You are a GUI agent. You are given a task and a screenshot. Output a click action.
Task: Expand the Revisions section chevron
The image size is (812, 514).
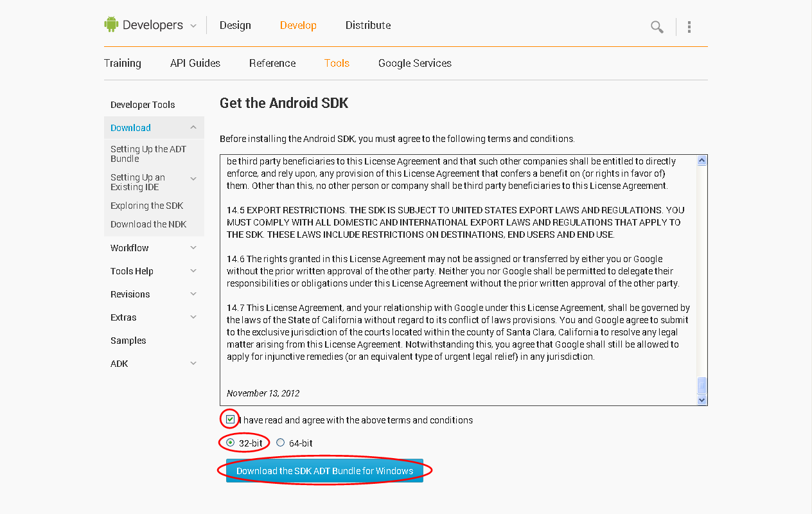tap(193, 294)
